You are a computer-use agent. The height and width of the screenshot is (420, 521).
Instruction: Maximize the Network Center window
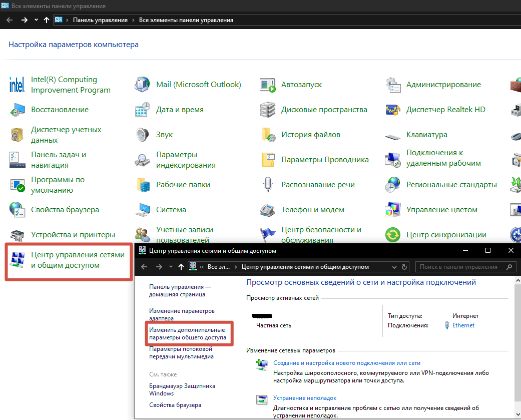488,250
